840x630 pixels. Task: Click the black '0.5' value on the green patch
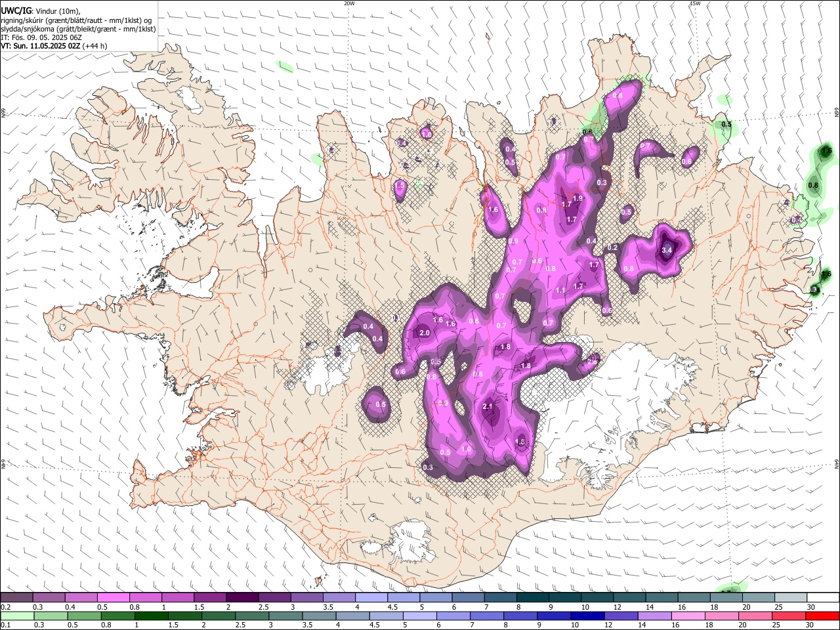(x=726, y=124)
